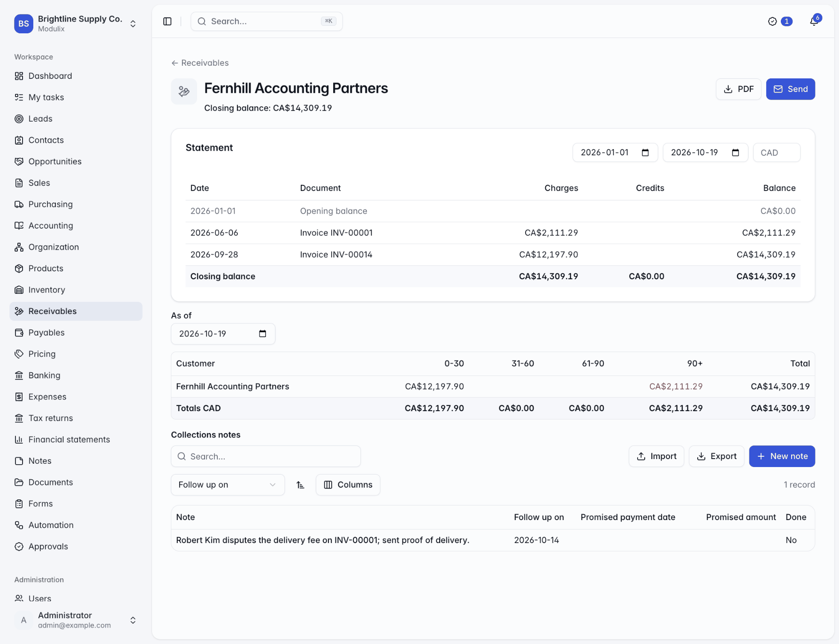Open Accounting section
This screenshot has height=644, width=839.
[x=76, y=225]
